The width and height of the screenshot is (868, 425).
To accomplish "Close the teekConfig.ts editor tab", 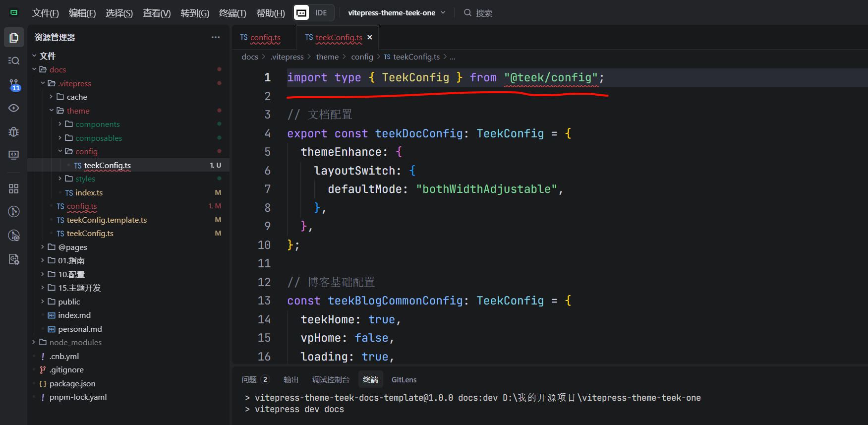I will 370,37.
